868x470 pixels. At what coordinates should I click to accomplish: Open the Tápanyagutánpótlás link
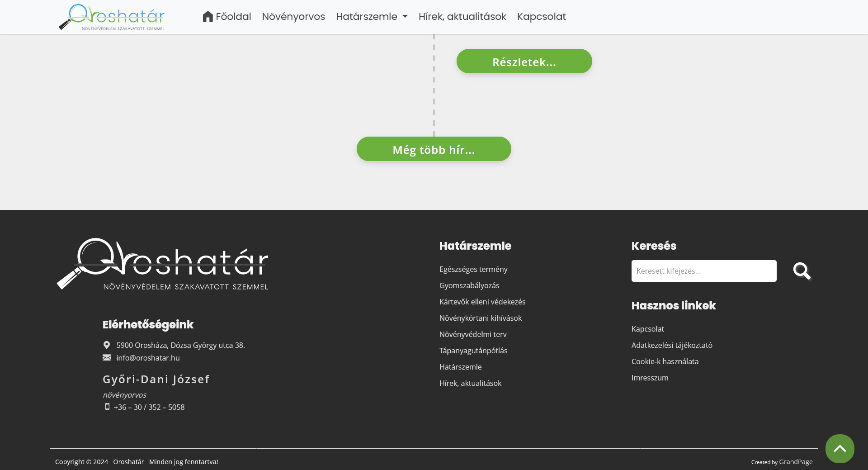pos(473,351)
